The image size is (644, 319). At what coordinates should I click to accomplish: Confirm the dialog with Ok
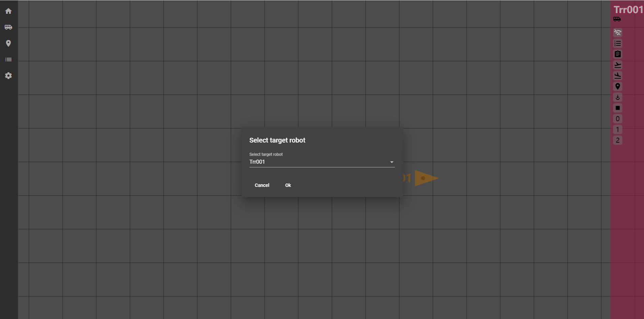pyautogui.click(x=288, y=185)
